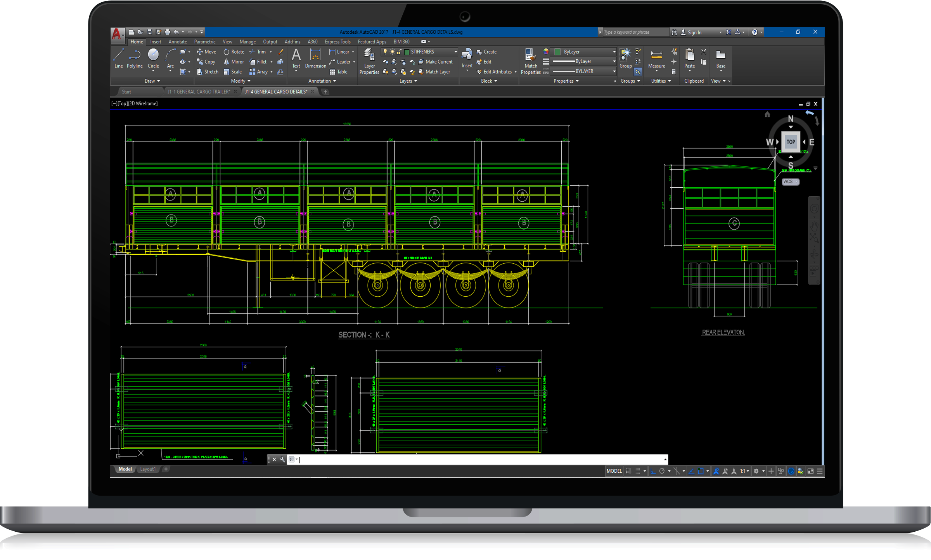Click Sign In link

click(x=694, y=33)
